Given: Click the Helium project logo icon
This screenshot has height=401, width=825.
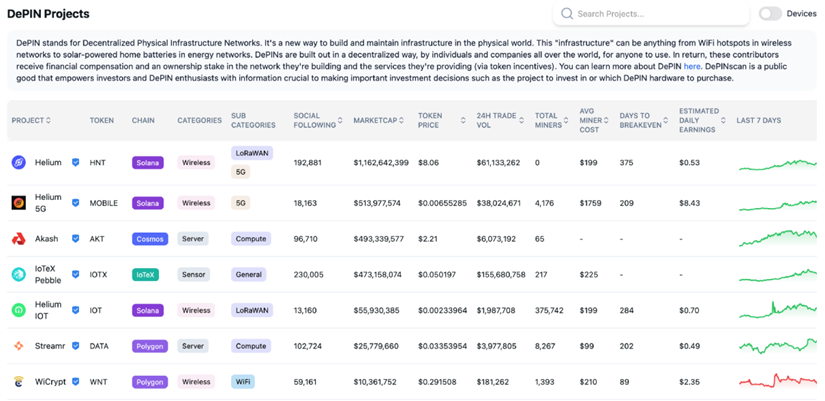Looking at the screenshot, I should pos(18,162).
